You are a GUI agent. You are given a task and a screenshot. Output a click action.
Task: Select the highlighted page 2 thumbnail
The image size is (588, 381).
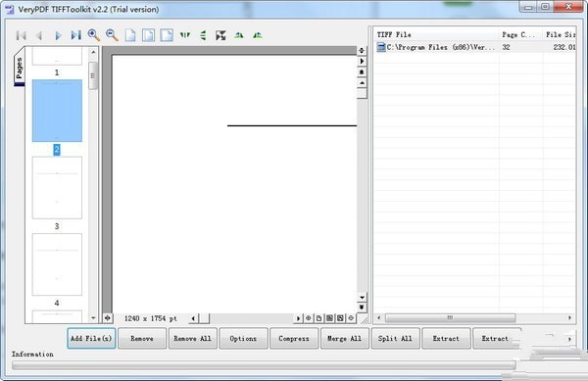(57, 111)
